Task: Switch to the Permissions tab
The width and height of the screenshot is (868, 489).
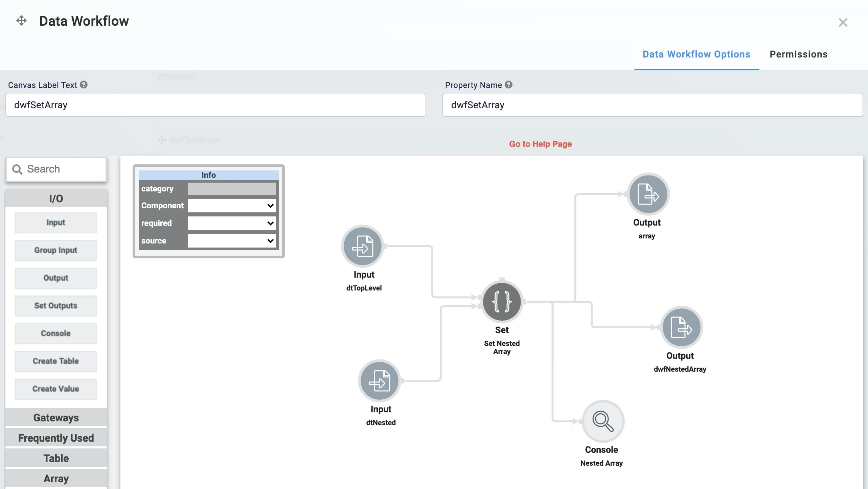Action: (x=798, y=54)
